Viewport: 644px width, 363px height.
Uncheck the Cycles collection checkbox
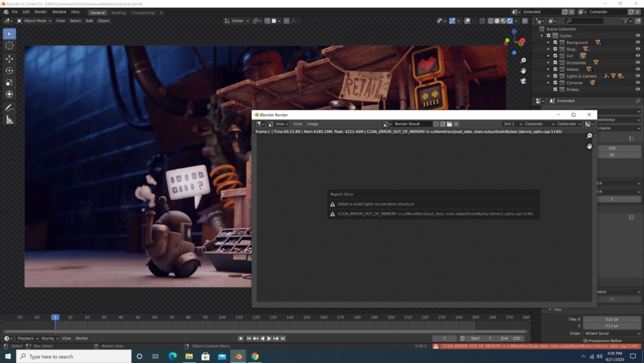[548, 35]
